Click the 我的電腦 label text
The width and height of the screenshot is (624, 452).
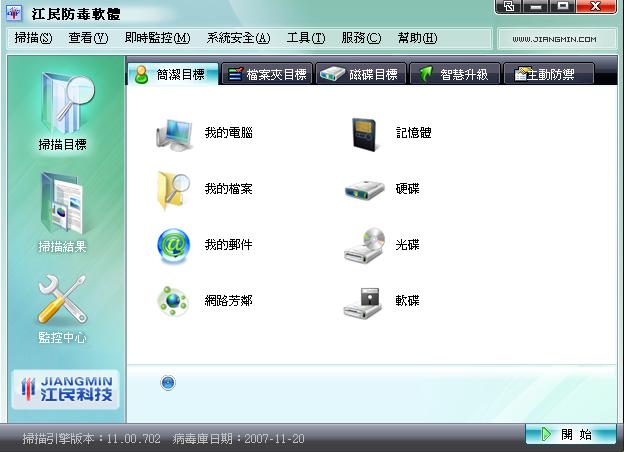pyautogui.click(x=228, y=132)
